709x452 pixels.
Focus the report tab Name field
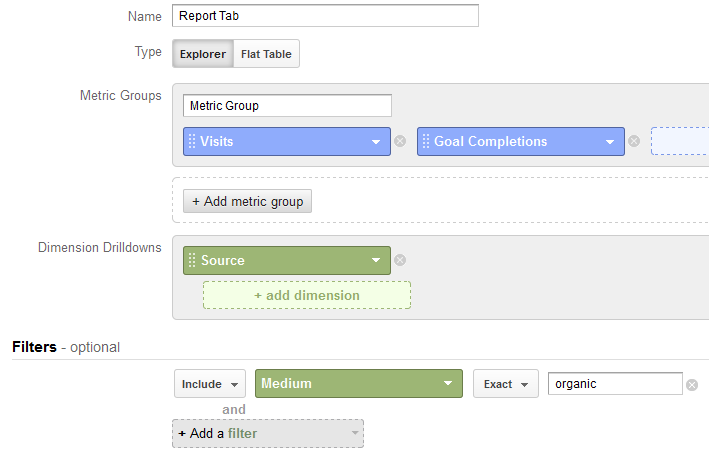pyautogui.click(x=325, y=16)
